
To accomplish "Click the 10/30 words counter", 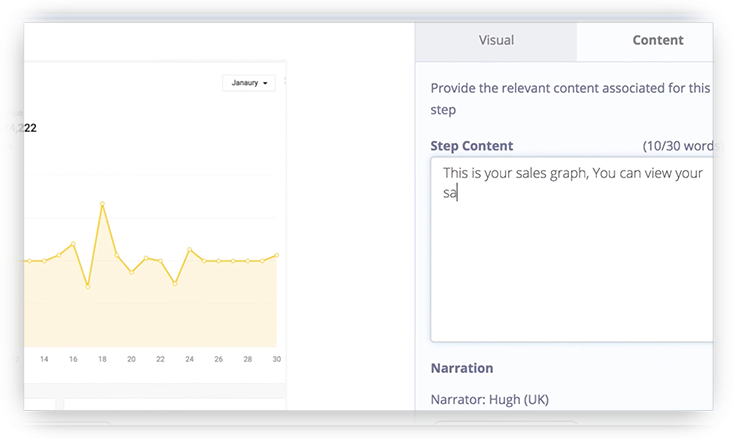I will pos(683,146).
